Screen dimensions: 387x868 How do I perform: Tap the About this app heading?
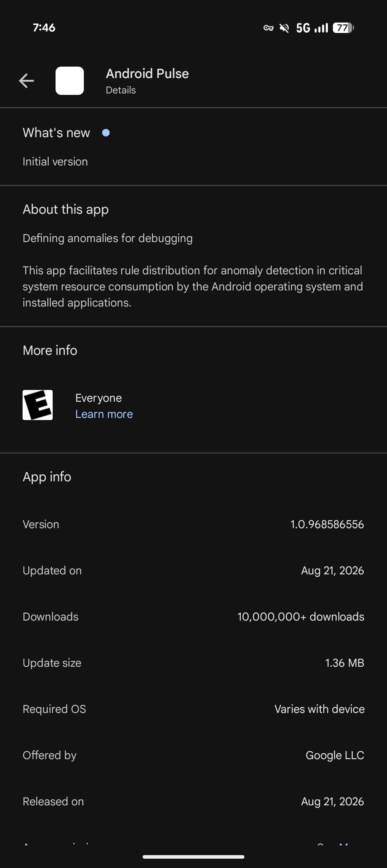coord(66,209)
